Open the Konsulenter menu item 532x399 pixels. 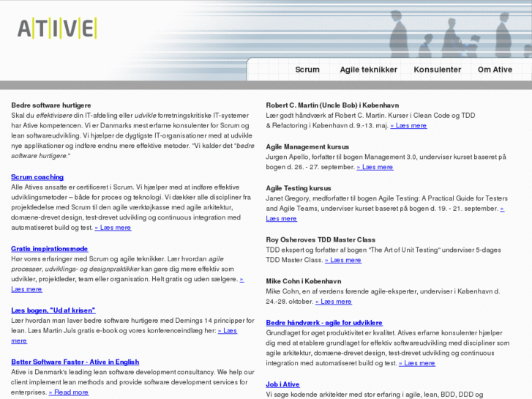click(x=437, y=70)
